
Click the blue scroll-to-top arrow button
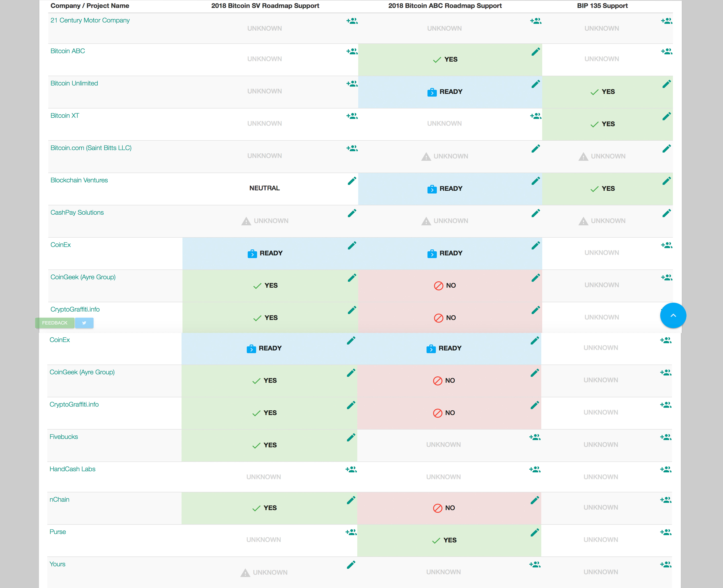(x=673, y=315)
